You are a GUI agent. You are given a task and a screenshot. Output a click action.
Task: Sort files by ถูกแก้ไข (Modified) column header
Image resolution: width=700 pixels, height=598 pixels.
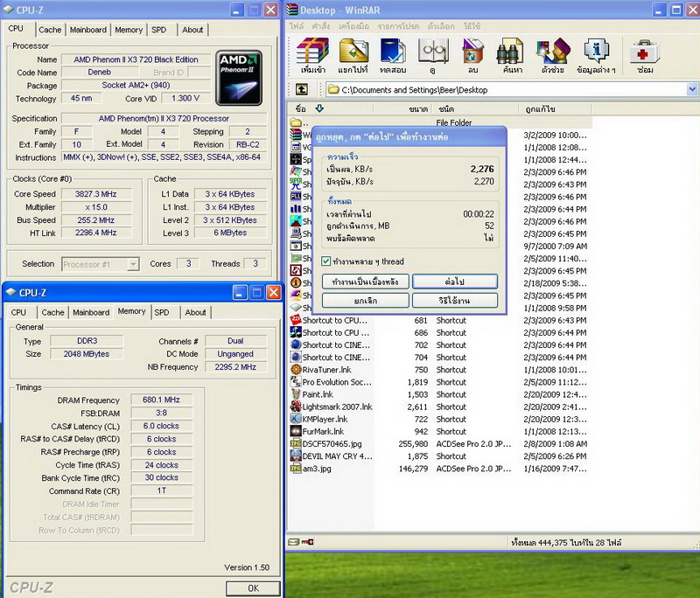[555, 108]
